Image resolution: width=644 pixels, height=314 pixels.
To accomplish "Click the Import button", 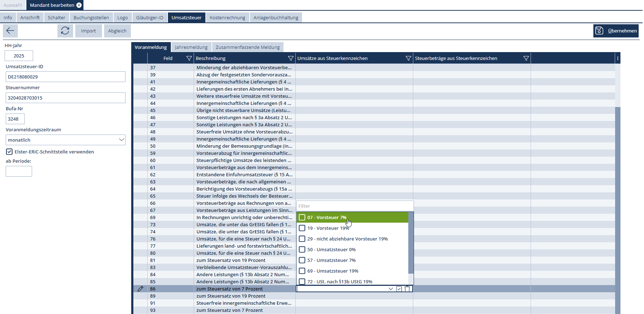I will [88, 31].
